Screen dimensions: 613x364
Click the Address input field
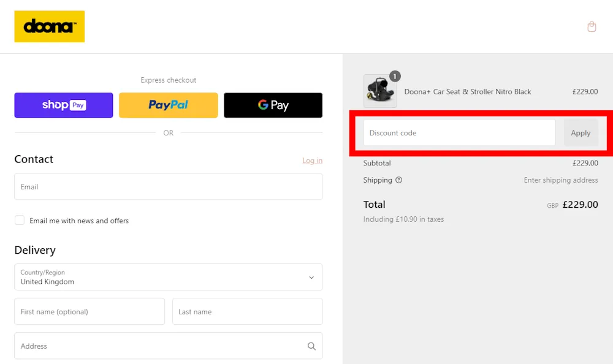(169, 346)
